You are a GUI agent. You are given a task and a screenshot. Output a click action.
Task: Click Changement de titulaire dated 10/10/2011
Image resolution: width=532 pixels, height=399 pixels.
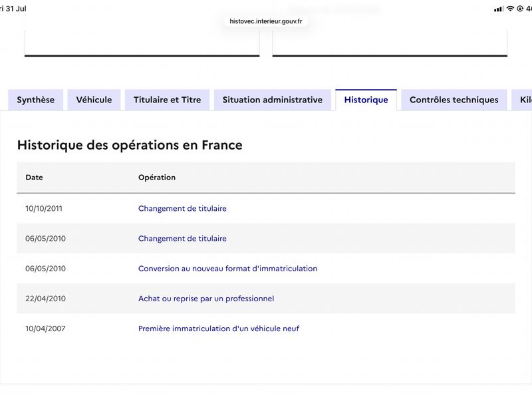[182, 208]
